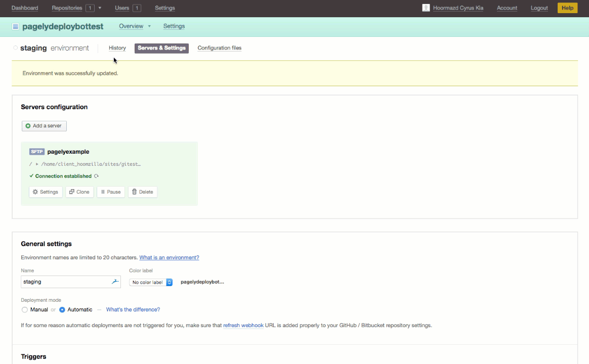Select Automatic deployment mode
The width and height of the screenshot is (589, 364).
tap(62, 309)
